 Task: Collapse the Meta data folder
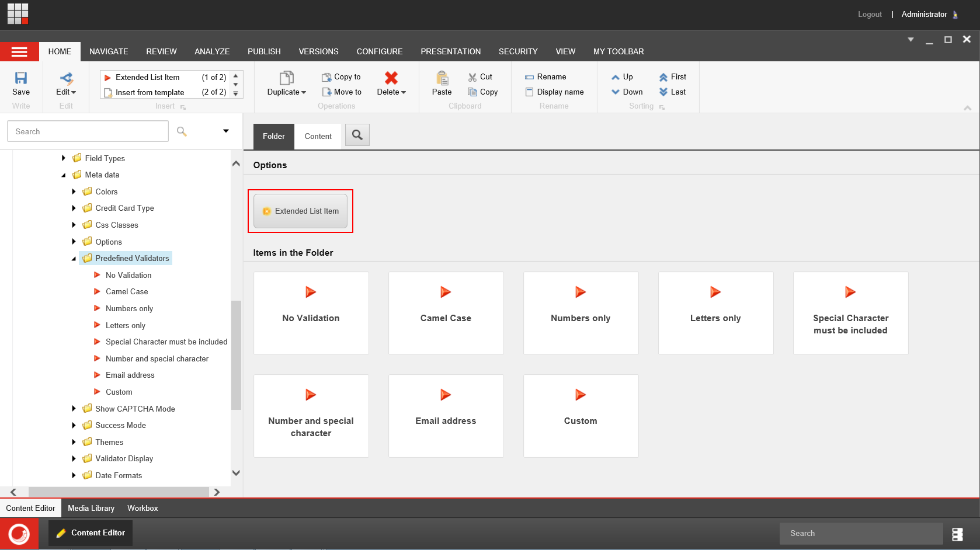click(64, 175)
